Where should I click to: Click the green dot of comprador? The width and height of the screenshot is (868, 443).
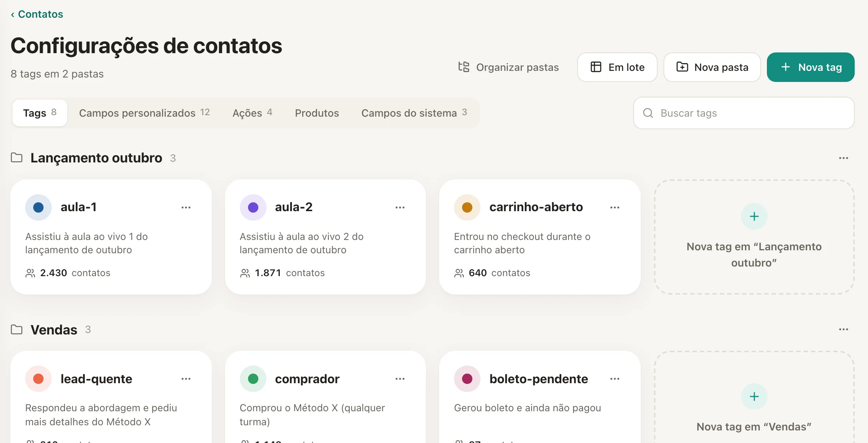click(x=253, y=379)
